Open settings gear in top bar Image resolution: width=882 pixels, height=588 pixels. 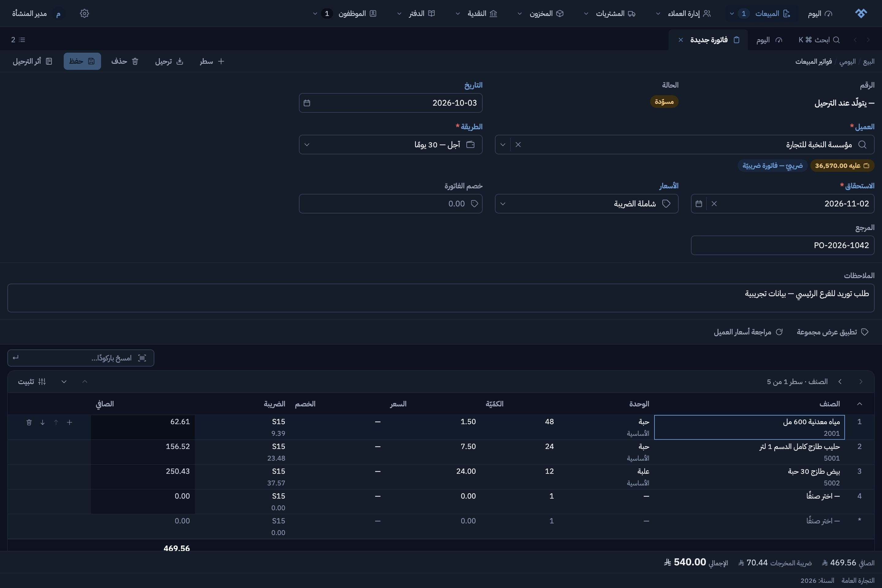(x=85, y=13)
